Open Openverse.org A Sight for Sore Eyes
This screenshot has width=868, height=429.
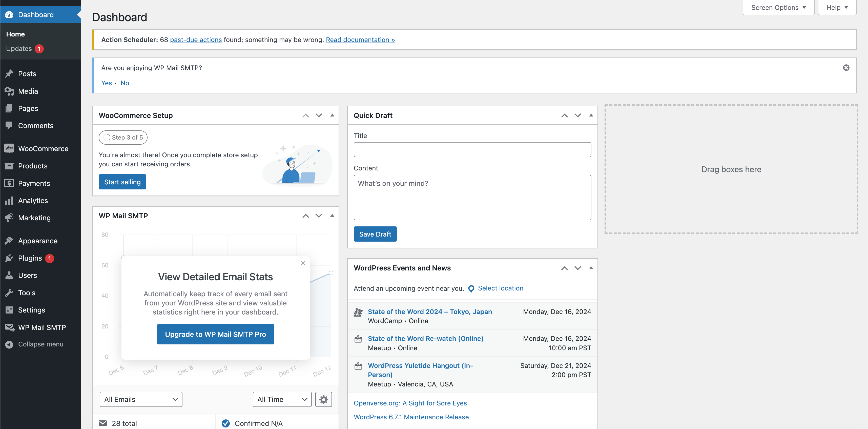(x=410, y=403)
